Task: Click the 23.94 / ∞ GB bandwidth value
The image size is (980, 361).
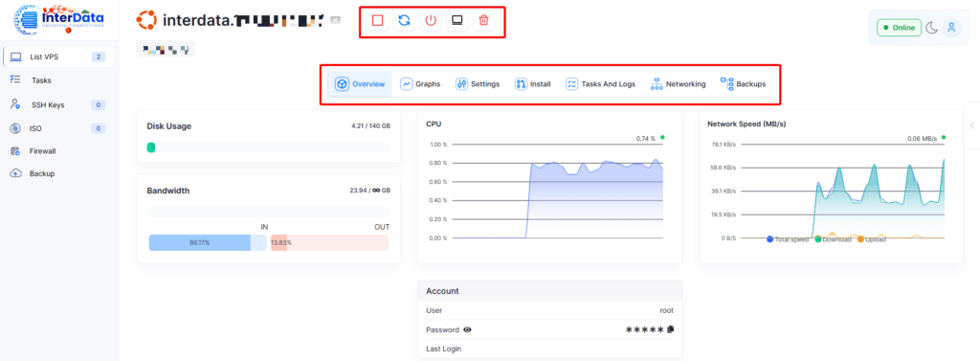Action: [370, 191]
